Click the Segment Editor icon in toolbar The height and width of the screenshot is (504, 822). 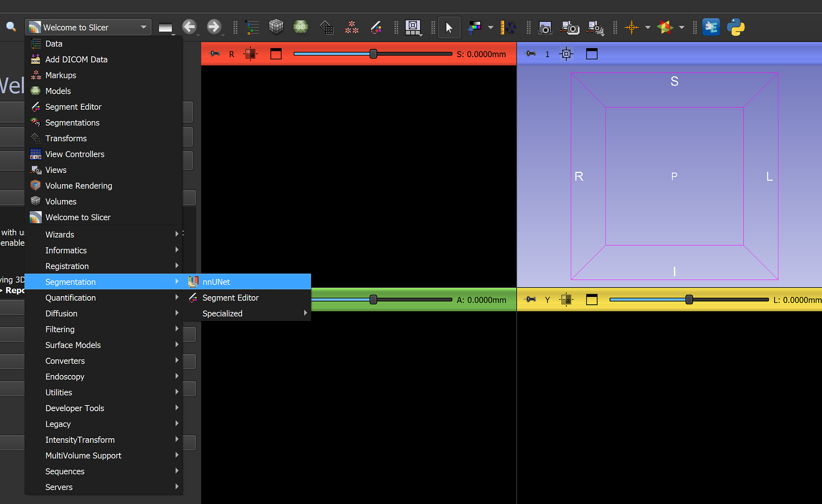[x=376, y=28]
